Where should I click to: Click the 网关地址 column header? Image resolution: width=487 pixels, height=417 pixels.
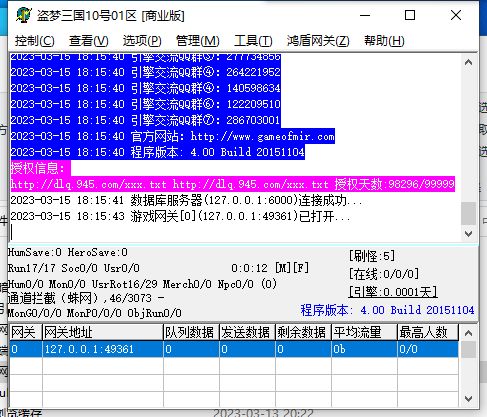[103, 332]
